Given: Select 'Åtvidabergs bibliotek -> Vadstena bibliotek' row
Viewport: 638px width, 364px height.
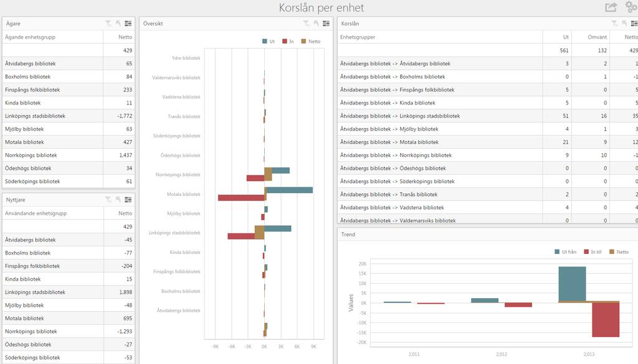Looking at the screenshot, I should 488,207.
